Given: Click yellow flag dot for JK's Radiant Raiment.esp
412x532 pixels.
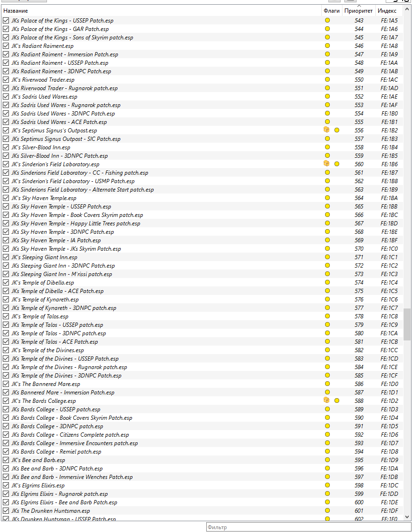Looking at the screenshot, I should (x=327, y=46).
